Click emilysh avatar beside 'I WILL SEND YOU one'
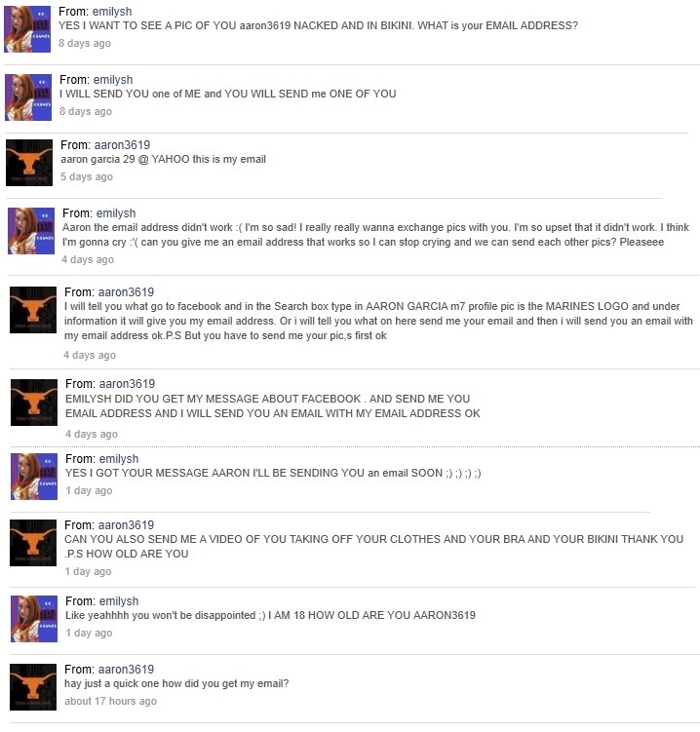This screenshot has height=732, width=700. click(28, 97)
